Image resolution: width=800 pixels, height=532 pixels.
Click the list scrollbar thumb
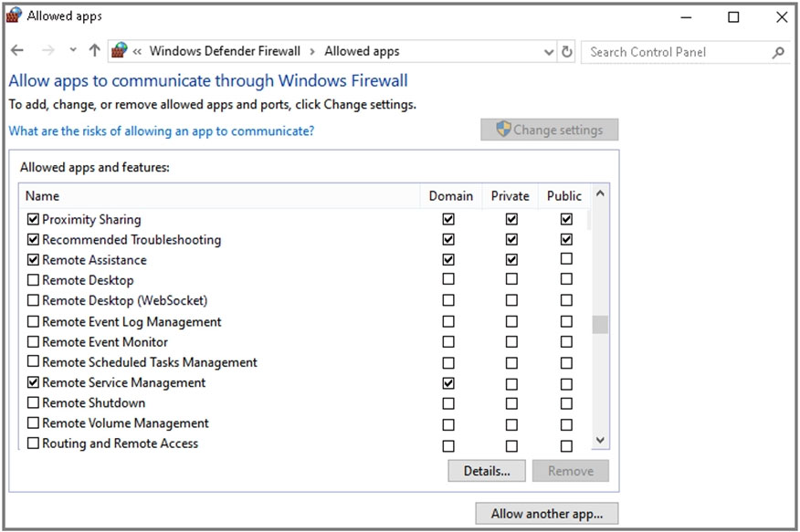pos(601,325)
